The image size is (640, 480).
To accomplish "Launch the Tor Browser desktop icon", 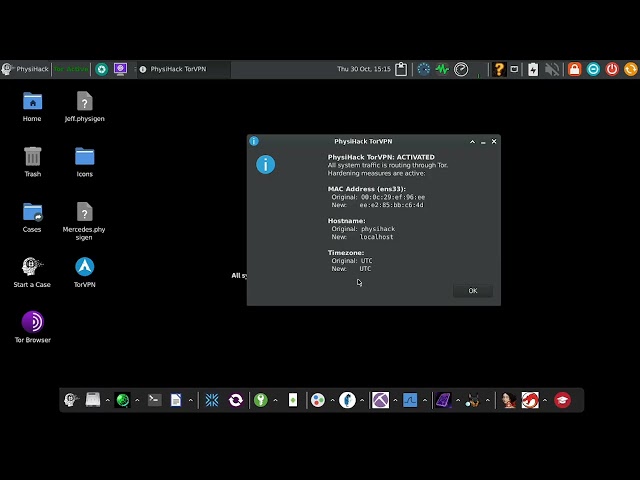I will [33, 327].
